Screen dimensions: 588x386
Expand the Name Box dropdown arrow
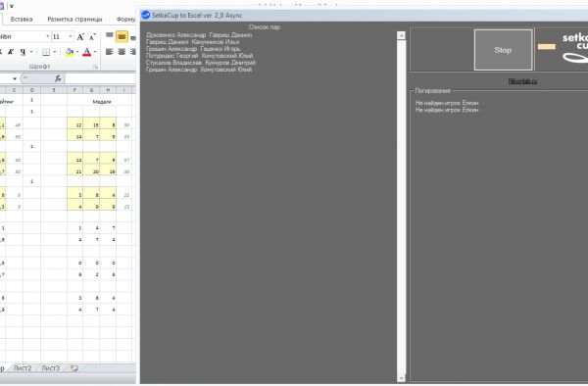point(15,78)
